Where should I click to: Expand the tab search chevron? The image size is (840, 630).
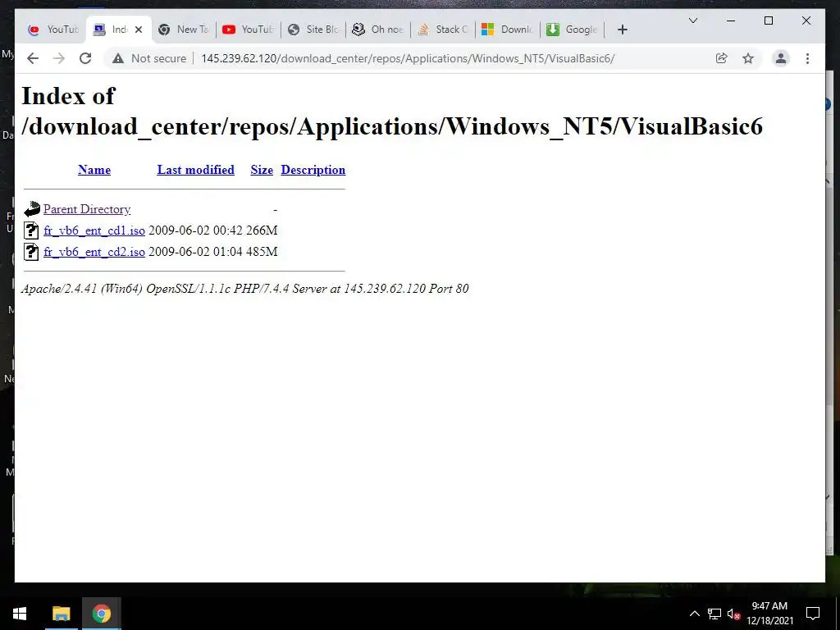pyautogui.click(x=692, y=21)
